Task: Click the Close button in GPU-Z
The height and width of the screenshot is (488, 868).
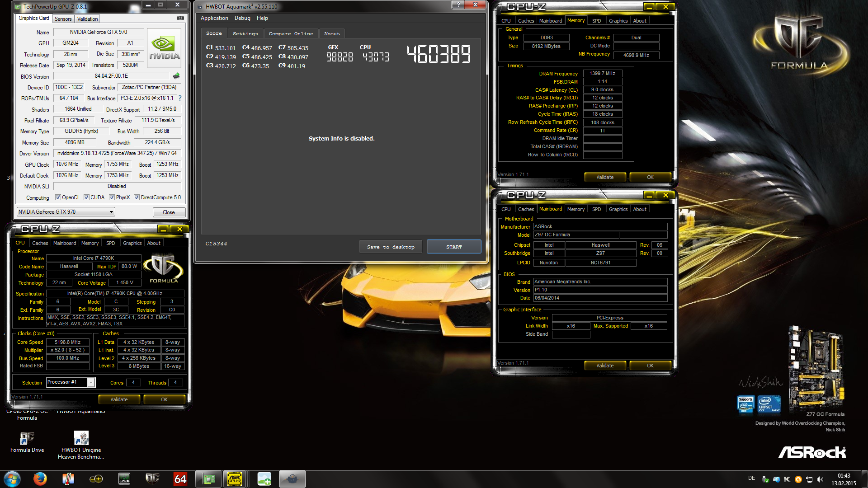Action: [x=169, y=212]
